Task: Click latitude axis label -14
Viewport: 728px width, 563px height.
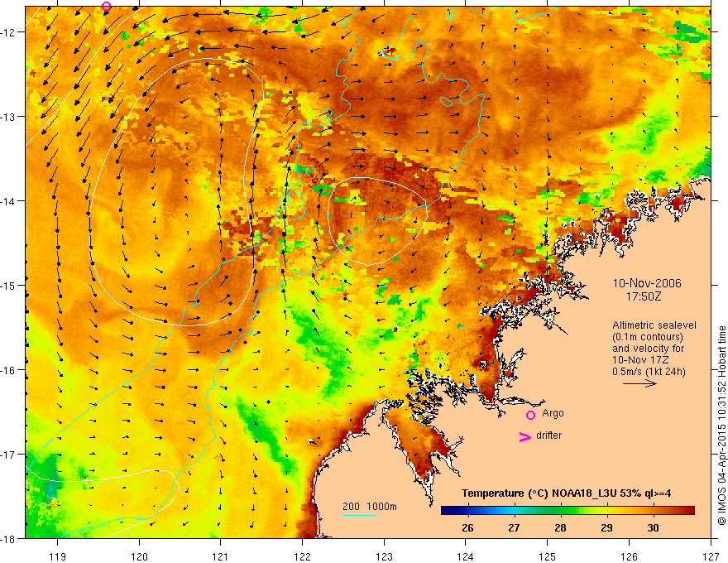Action: point(9,201)
